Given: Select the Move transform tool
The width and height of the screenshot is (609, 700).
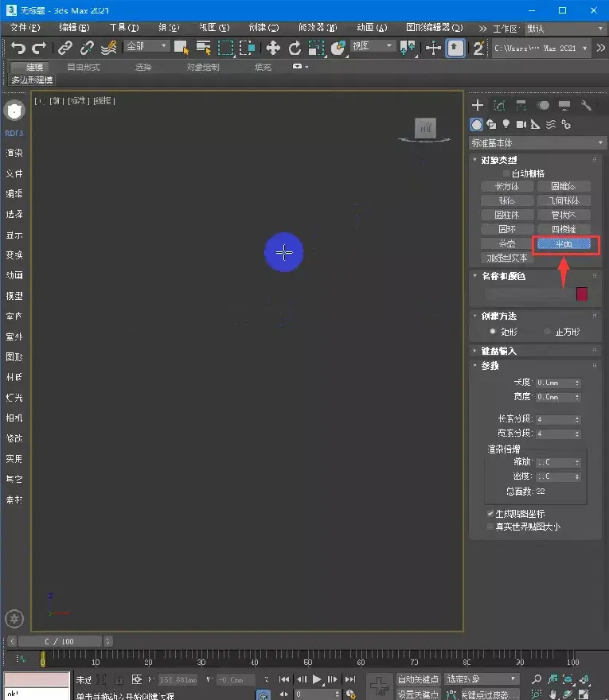Looking at the screenshot, I should pos(272,48).
